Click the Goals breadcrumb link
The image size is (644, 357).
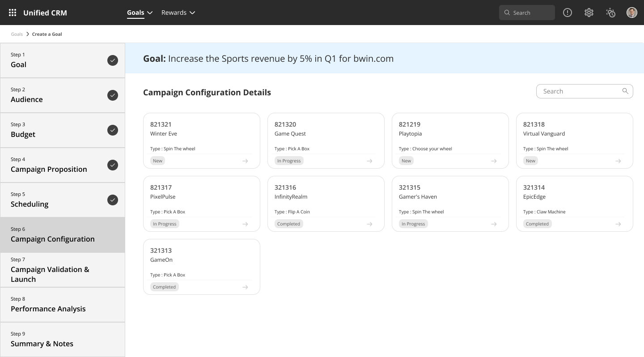tap(17, 34)
